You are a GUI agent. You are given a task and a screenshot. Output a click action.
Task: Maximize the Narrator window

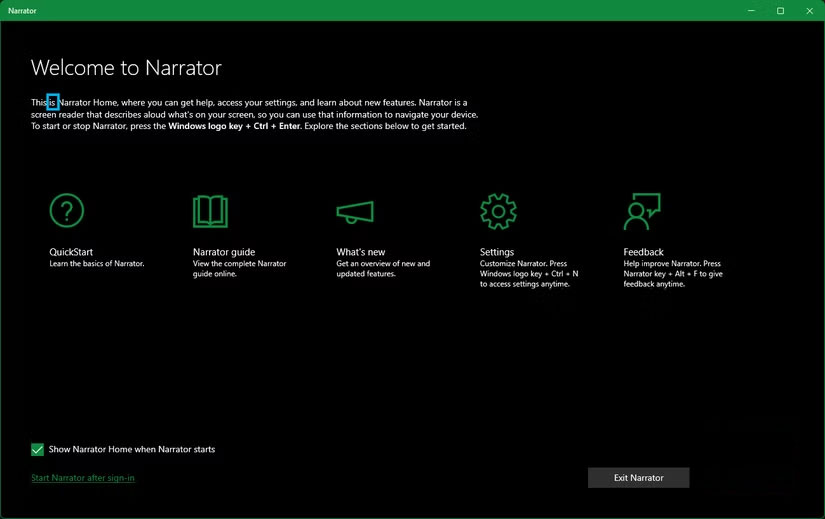[780, 11]
